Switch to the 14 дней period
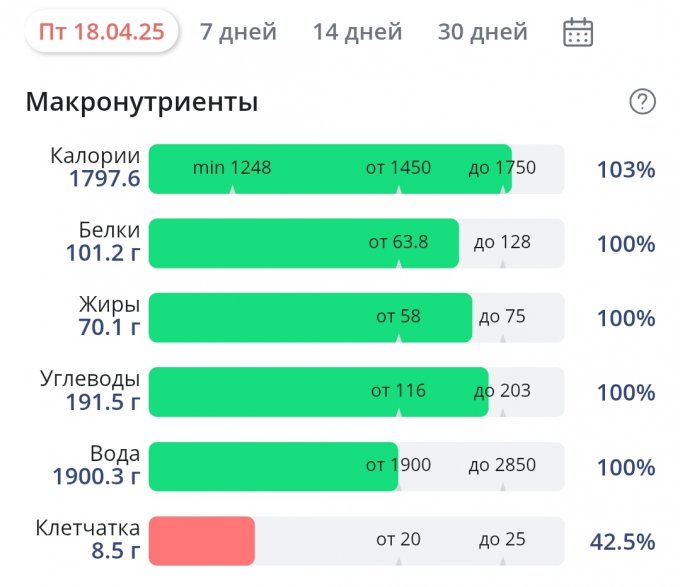This screenshot has width=680, height=587. tap(357, 32)
